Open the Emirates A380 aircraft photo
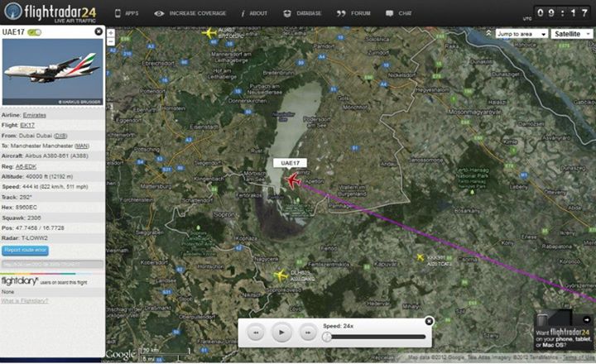Image resolution: width=596 pixels, height=364 pixels. [x=52, y=72]
